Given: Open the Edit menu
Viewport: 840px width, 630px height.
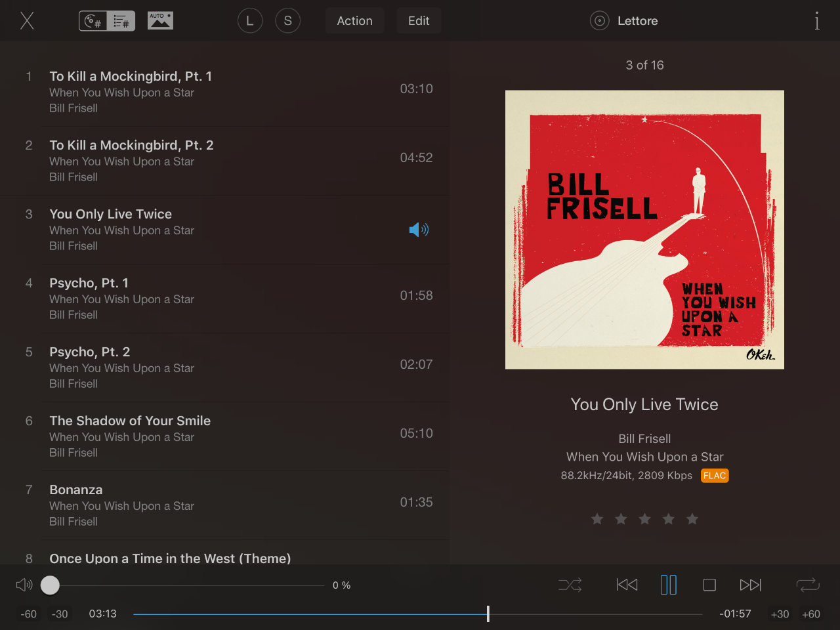Looking at the screenshot, I should 419,21.
